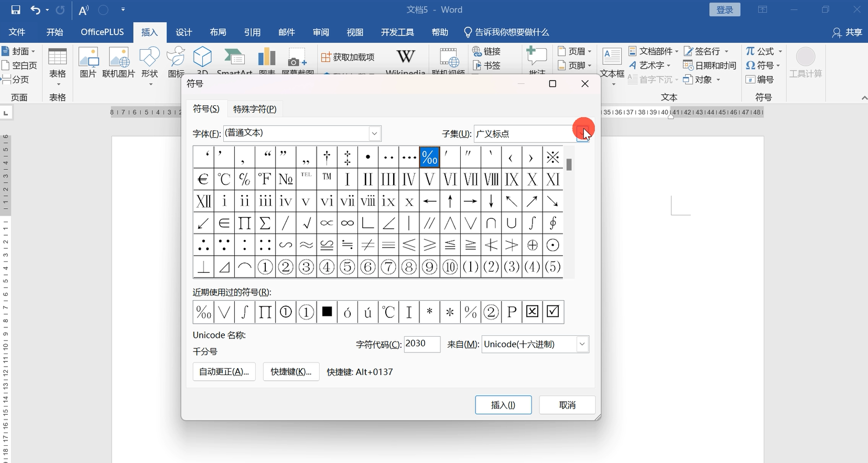Screen dimensions: 868x463
Task: Select the Roman numeral Ⅻ in the grid
Action: [203, 201]
